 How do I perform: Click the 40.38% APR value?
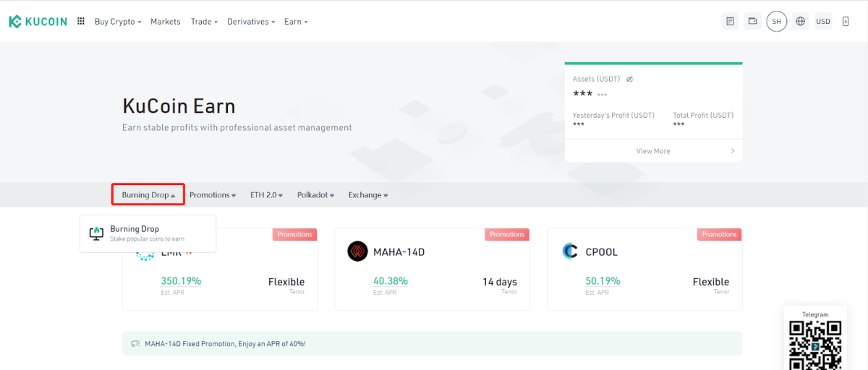point(391,281)
